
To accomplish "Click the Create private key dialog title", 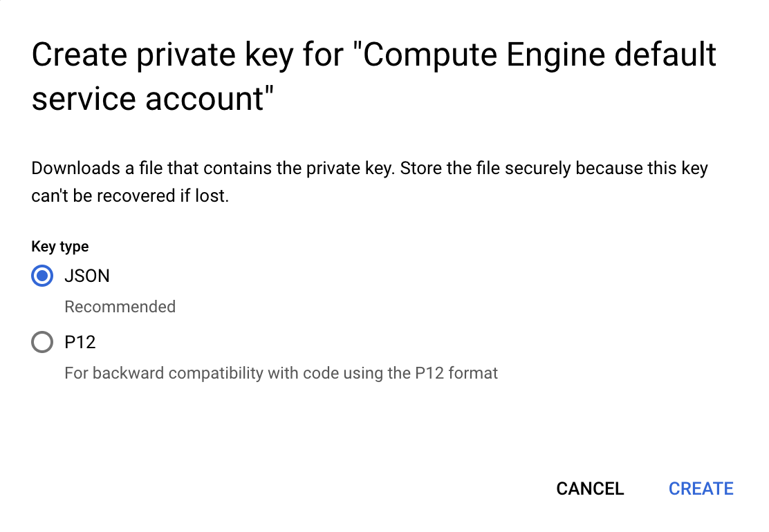I will (x=373, y=76).
